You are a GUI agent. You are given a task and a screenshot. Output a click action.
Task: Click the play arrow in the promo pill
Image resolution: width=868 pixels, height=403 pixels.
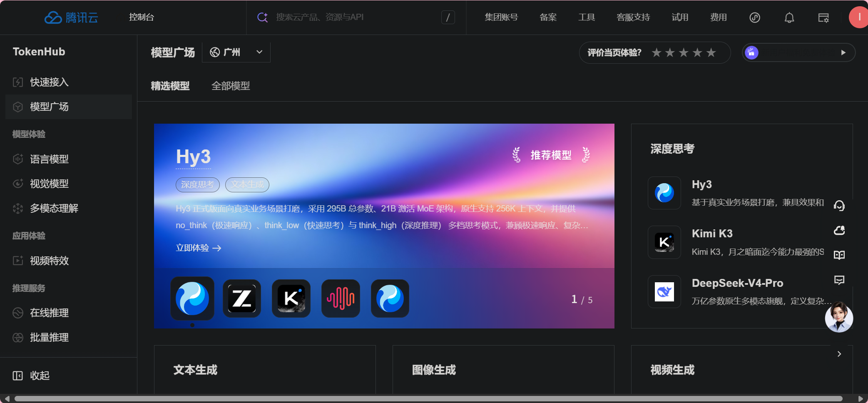(843, 52)
